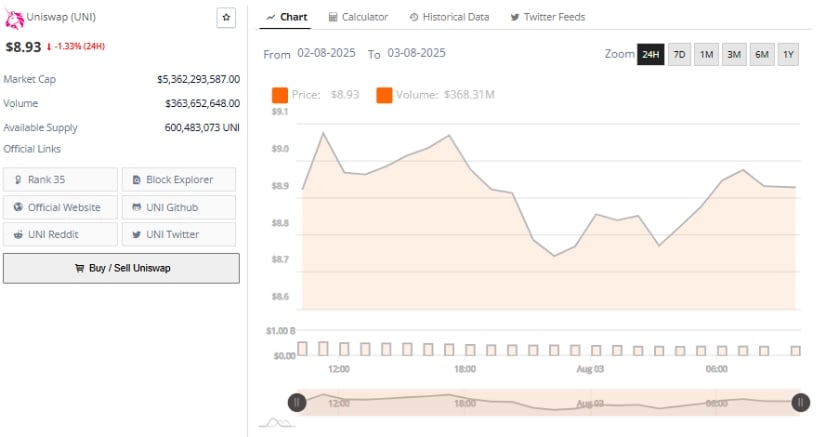Viewport: 825px width, 437px height.
Task: Open the Official Website link
Action: point(61,207)
